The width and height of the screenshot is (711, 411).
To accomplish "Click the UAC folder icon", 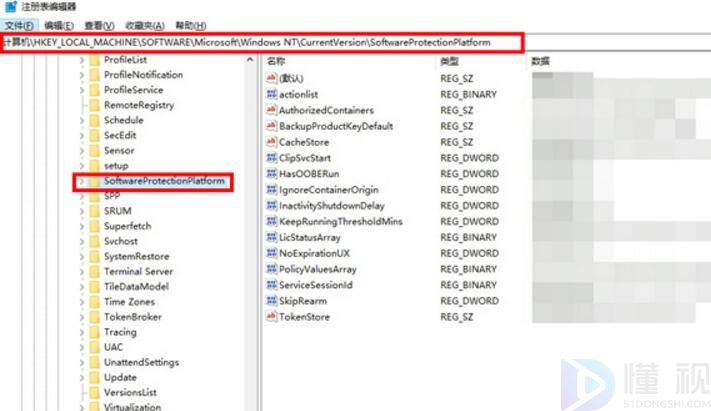I will click(94, 347).
